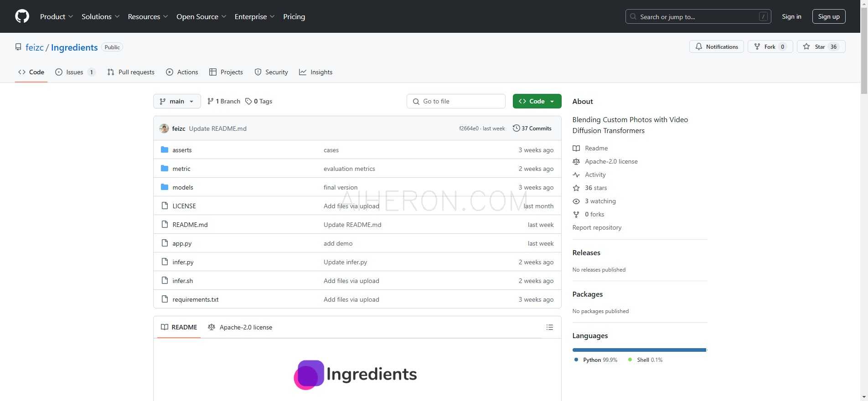This screenshot has height=401, width=868.
Task: Focus the Search or jump to field
Action: click(698, 16)
